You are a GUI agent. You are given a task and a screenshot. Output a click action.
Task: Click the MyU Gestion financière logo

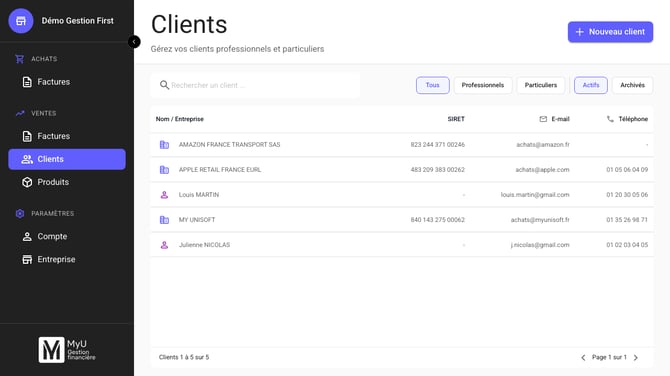tap(67, 350)
